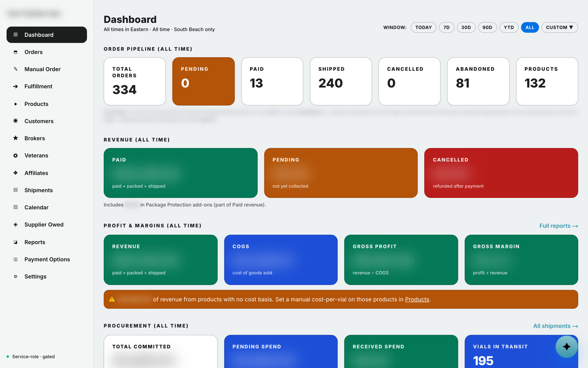
Task: Open the Shipped orders card showing 240
Action: click(x=341, y=81)
